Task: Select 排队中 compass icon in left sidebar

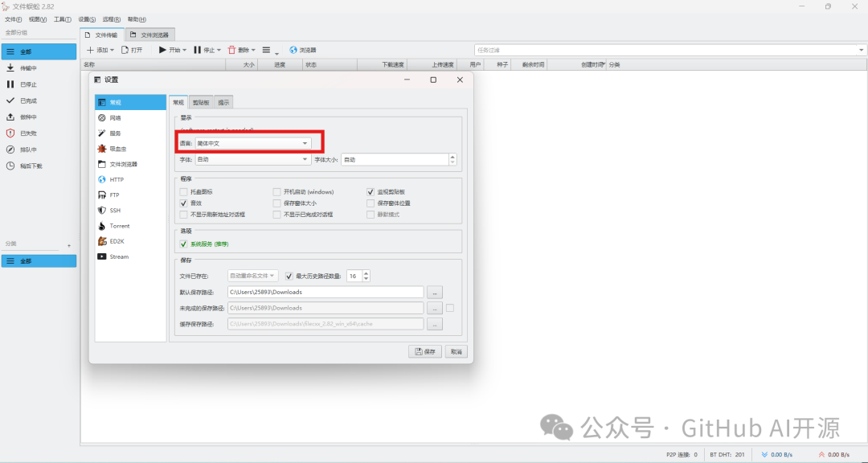Action: 10,150
